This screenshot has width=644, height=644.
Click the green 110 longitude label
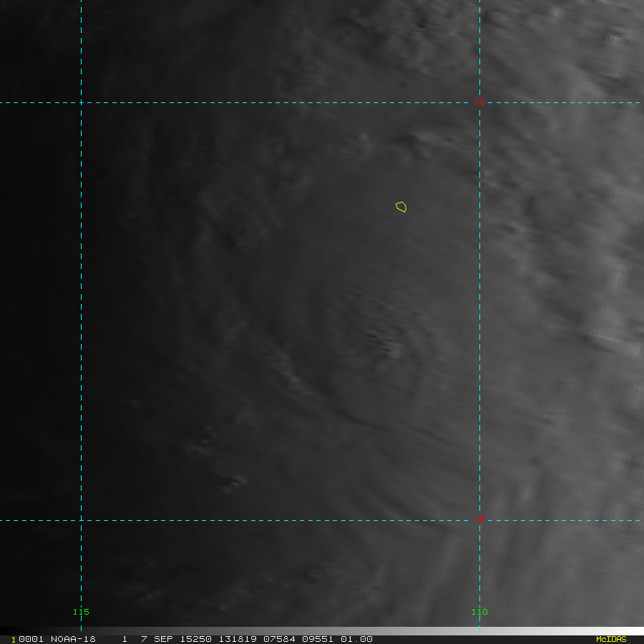(479, 612)
